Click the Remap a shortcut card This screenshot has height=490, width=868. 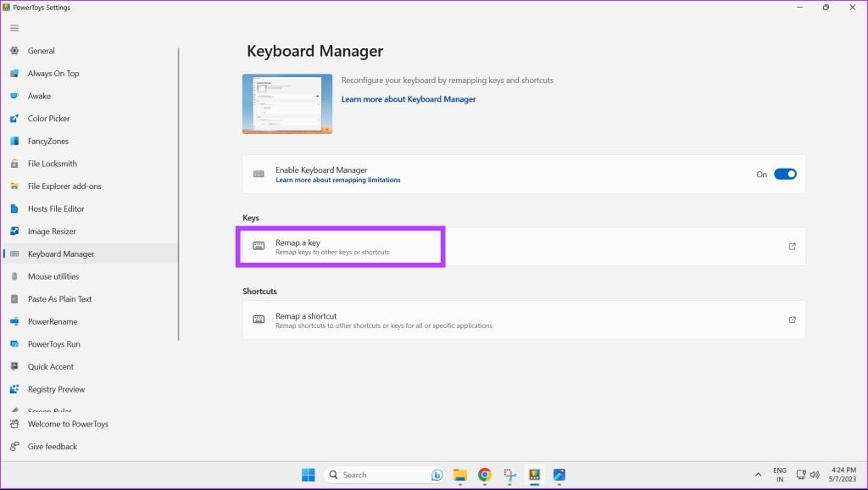(524, 320)
